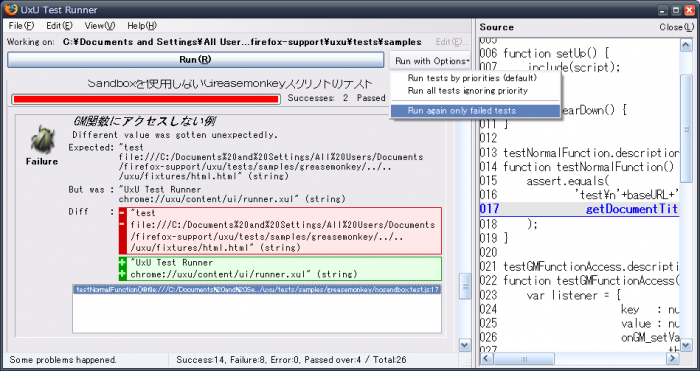Click highlighted line 017 getDocumentTitle

click(x=579, y=209)
